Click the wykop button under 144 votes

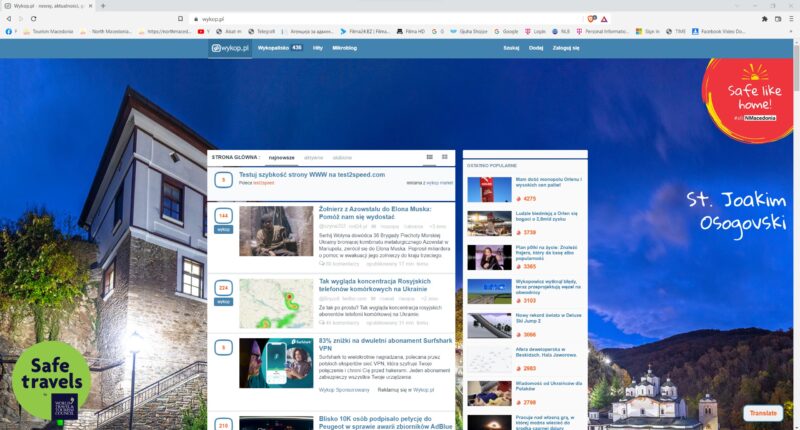point(223,230)
